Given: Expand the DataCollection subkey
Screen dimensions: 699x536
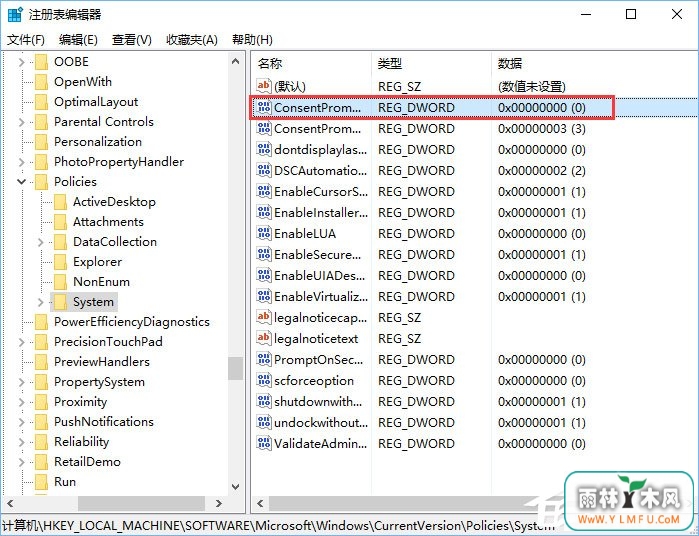Looking at the screenshot, I should (x=41, y=242).
